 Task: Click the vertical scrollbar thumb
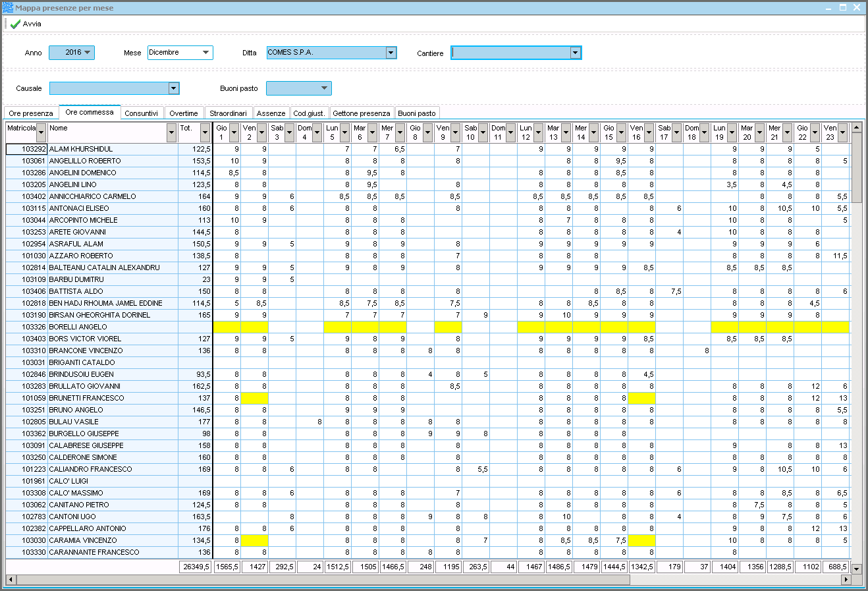857,168
